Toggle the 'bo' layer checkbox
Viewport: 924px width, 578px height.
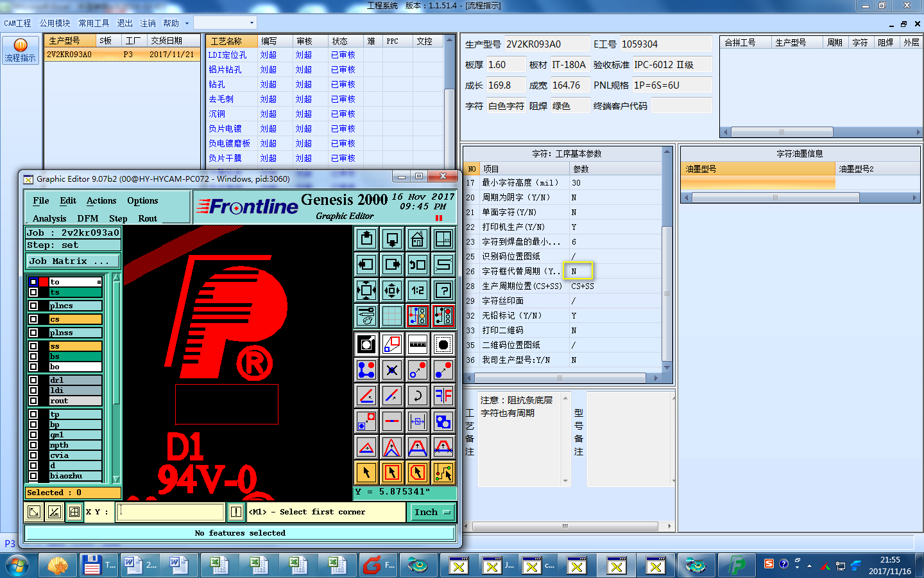[x=33, y=367]
